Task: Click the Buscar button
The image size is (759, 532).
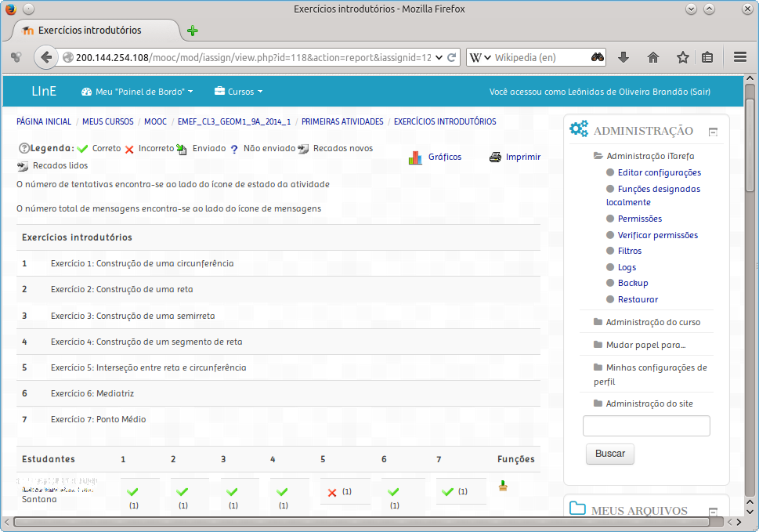Action: 610,454
